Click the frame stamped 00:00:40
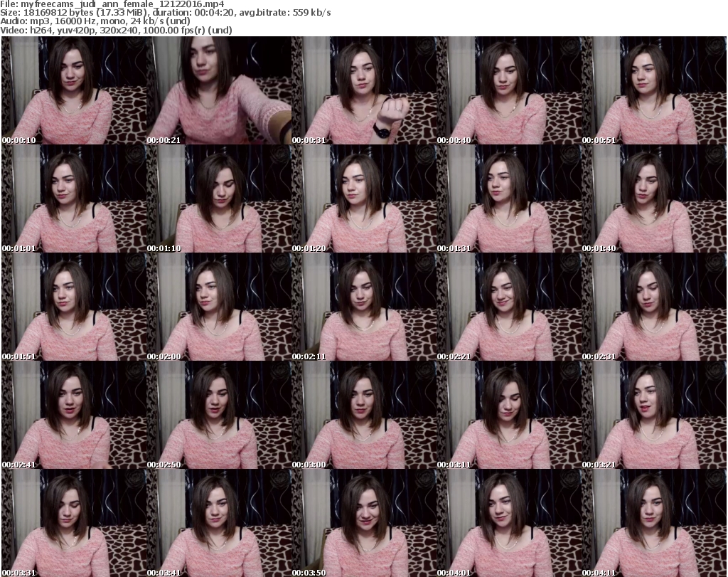 [x=508, y=90]
